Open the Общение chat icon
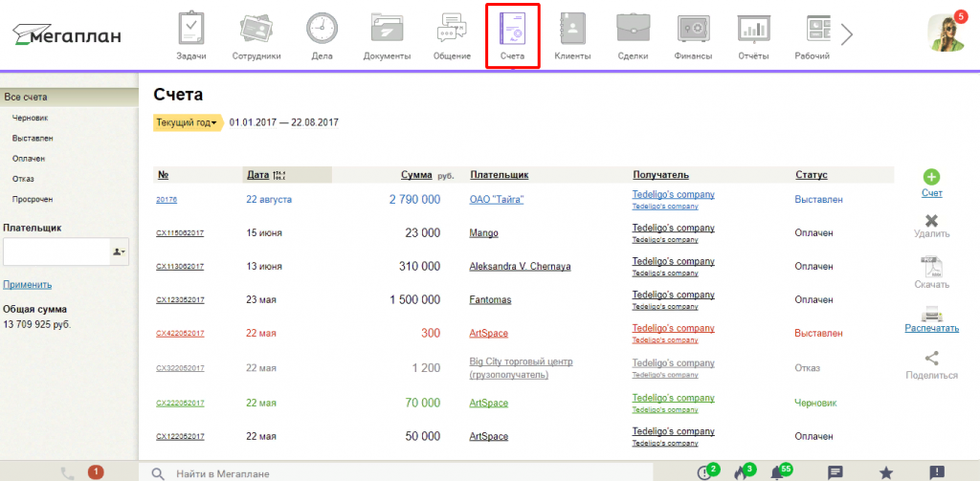Image resolution: width=980 pixels, height=481 pixels. (x=451, y=29)
